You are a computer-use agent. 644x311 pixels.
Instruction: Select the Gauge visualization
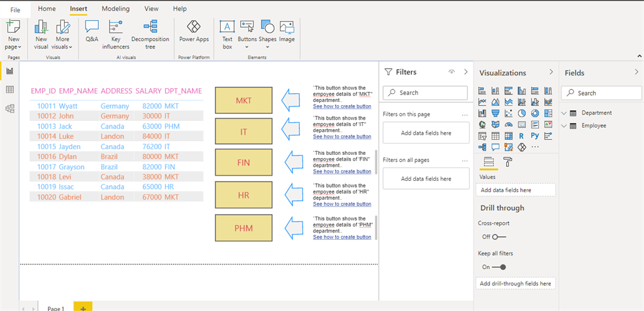(509, 124)
